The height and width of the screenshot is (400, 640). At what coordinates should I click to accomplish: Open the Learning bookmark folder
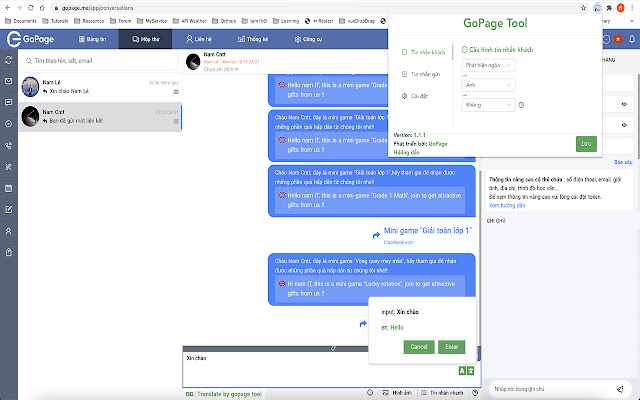[x=286, y=21]
